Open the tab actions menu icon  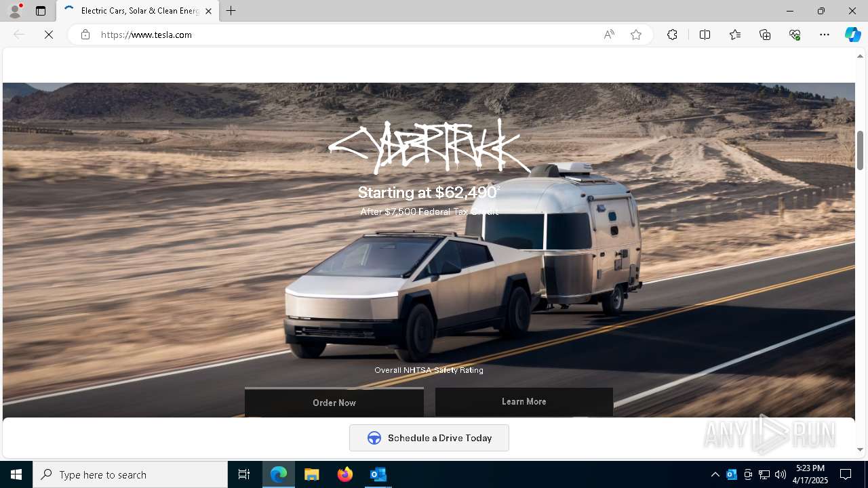41,11
